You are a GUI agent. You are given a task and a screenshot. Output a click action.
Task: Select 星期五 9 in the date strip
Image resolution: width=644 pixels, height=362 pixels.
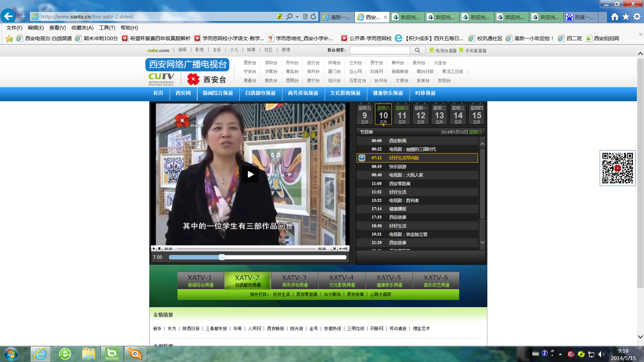pyautogui.click(x=365, y=114)
